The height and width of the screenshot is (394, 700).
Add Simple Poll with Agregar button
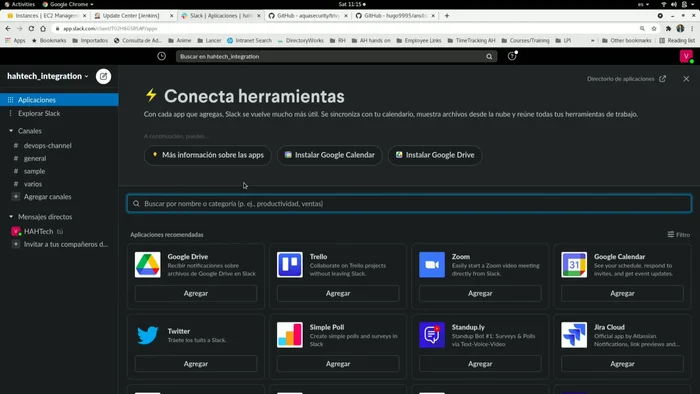click(x=338, y=364)
